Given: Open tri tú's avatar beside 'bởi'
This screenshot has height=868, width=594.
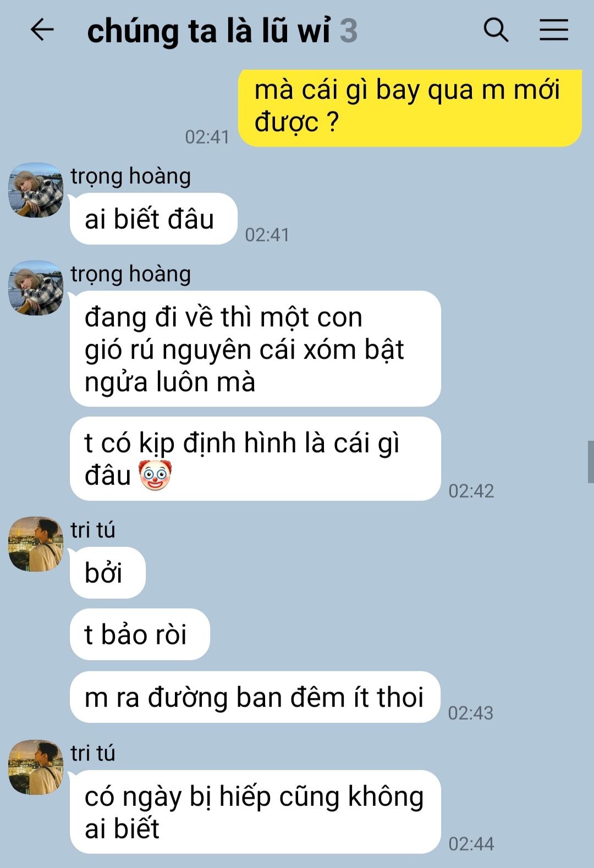Looking at the screenshot, I should (x=36, y=544).
